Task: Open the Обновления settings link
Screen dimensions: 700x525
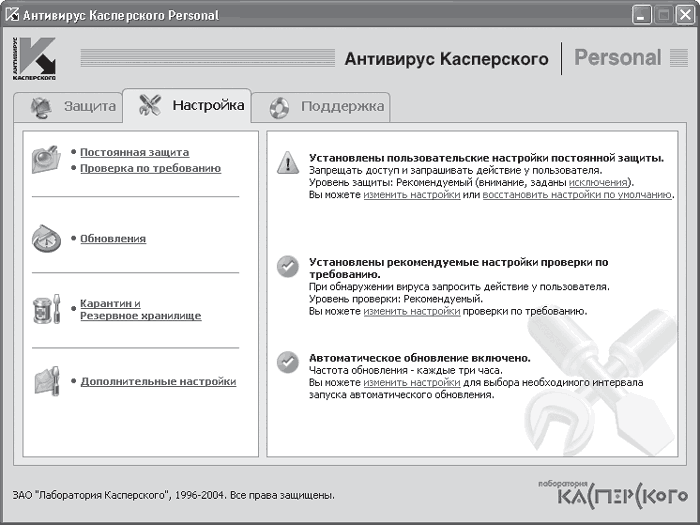Action: tap(113, 238)
